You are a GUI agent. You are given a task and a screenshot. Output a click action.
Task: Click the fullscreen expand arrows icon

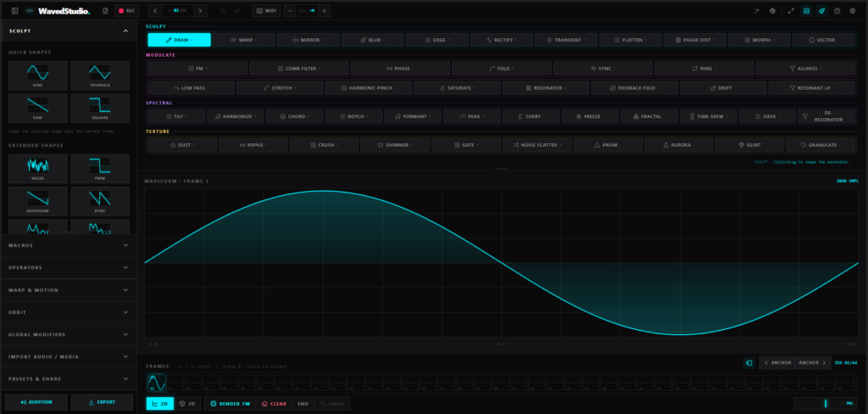791,10
